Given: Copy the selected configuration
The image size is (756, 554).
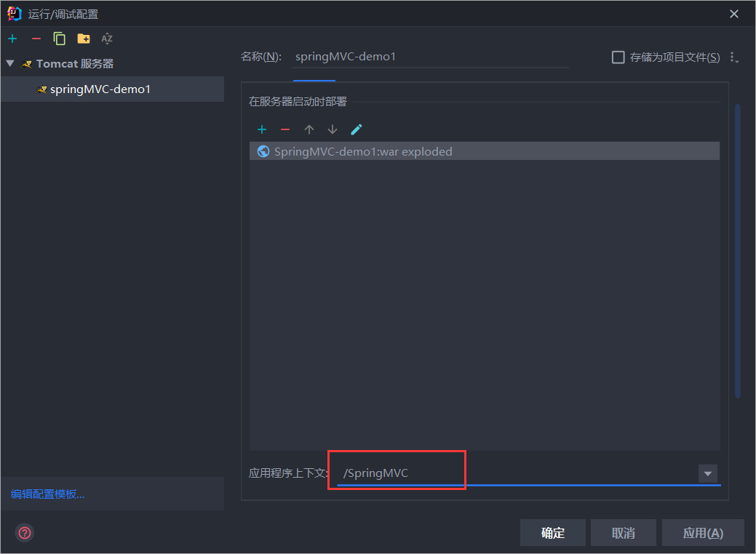Looking at the screenshot, I should click(60, 39).
